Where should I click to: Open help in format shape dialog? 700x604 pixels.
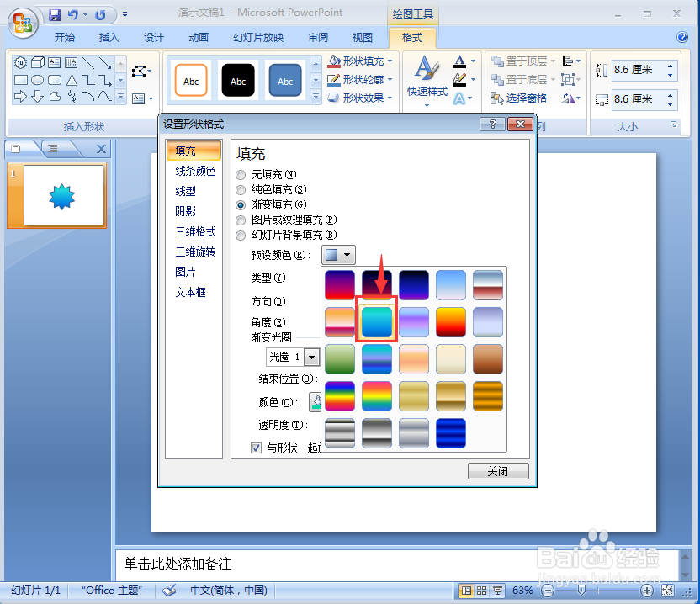point(492,125)
